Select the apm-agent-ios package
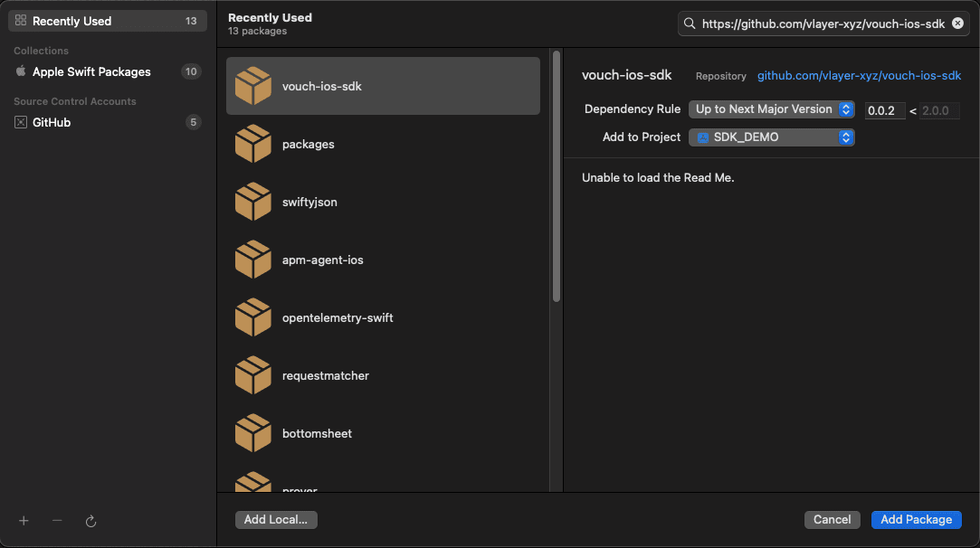The height and width of the screenshot is (548, 980). [x=383, y=260]
